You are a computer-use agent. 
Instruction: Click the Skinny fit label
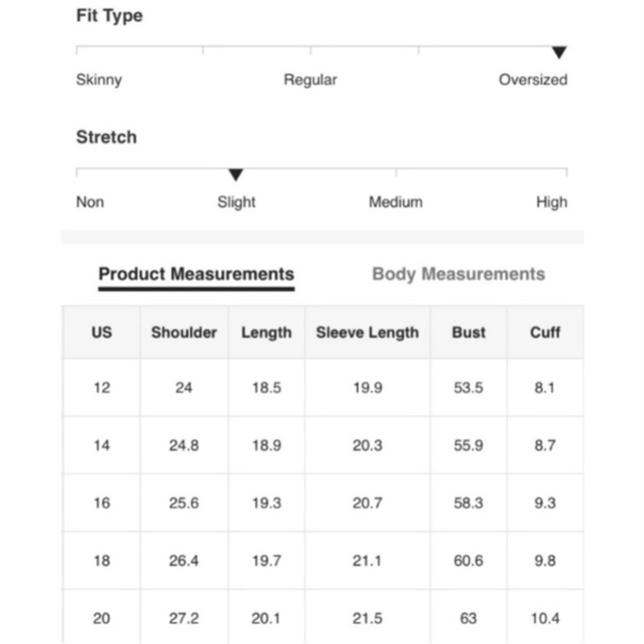pos(99,80)
